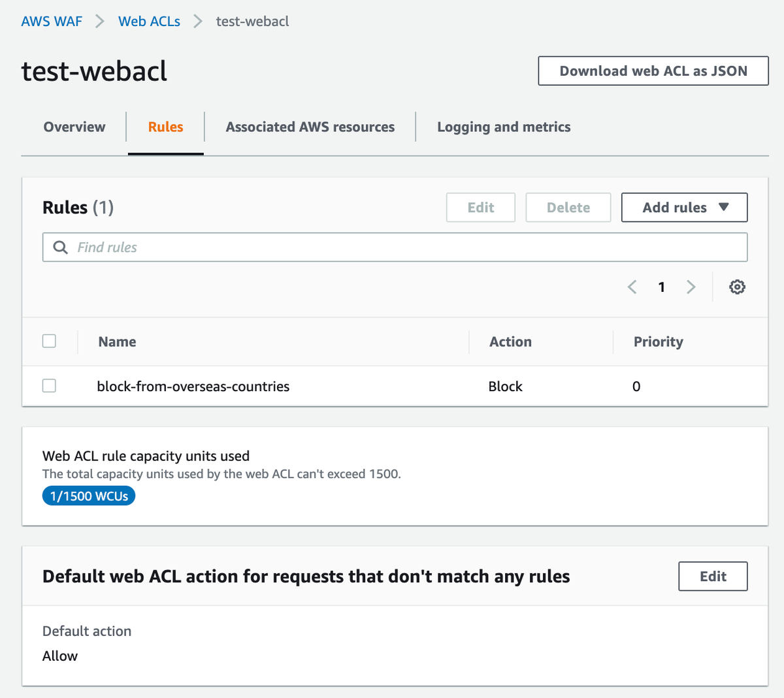Click Download web ACL as JSON
784x698 pixels.
click(653, 71)
